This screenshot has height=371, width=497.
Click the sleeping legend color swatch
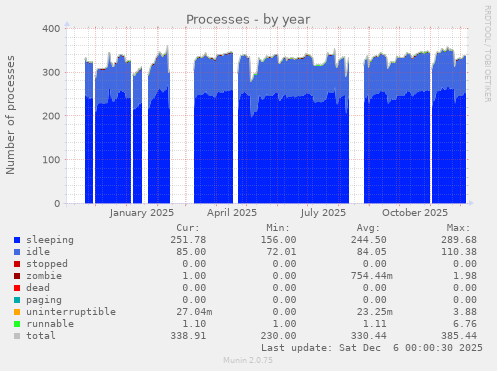(x=17, y=240)
